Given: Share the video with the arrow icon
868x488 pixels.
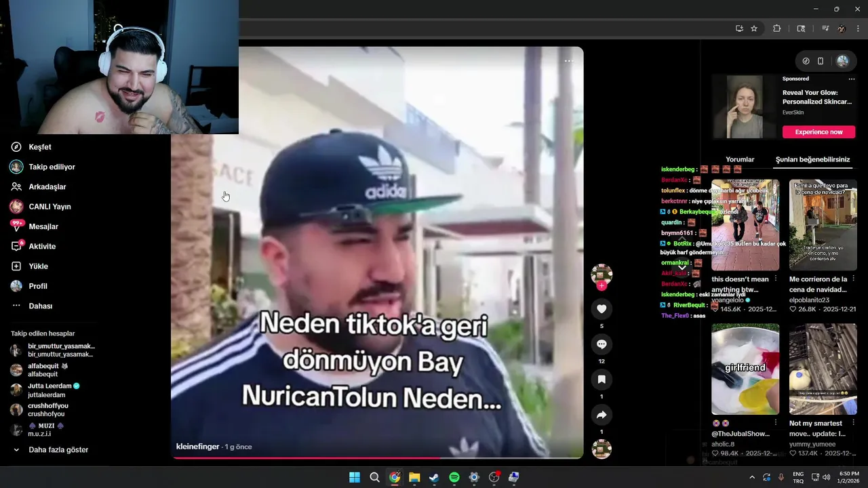Looking at the screenshot, I should (x=601, y=415).
